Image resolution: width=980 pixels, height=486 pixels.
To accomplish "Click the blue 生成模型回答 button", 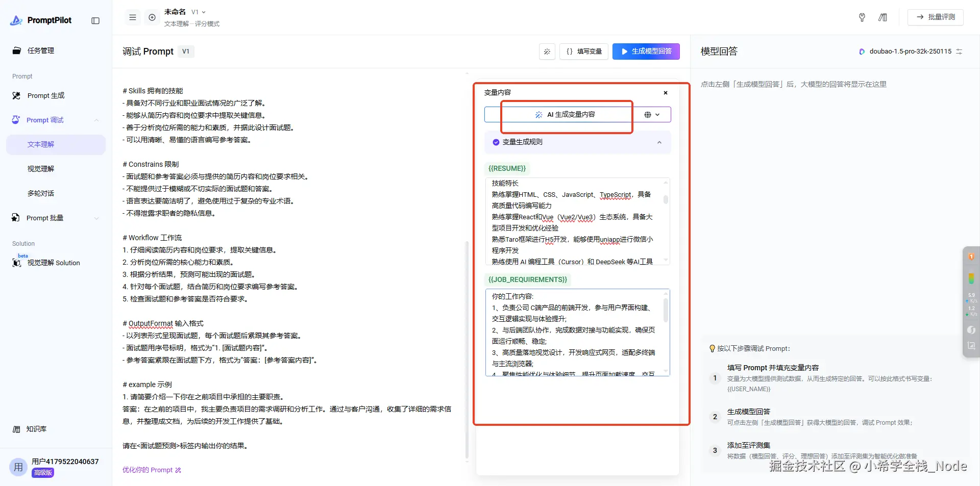I will 646,52.
